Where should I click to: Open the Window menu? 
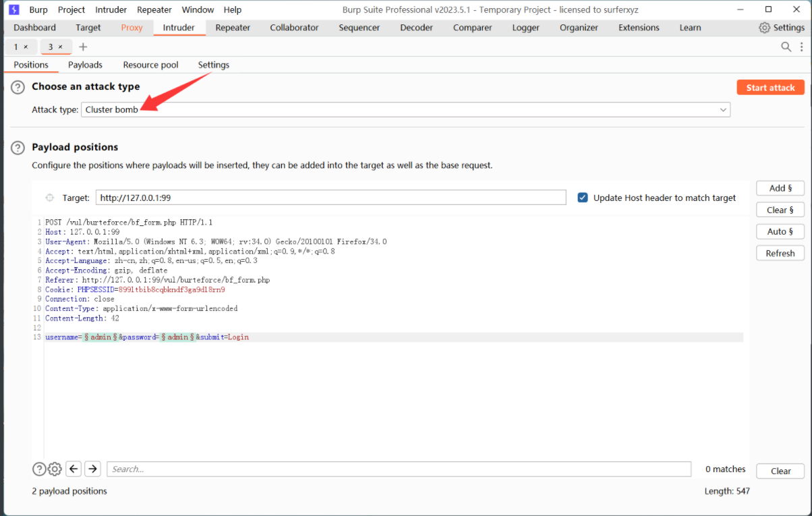[x=198, y=9]
